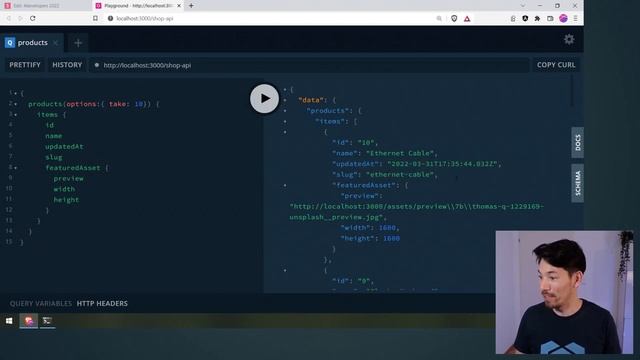Screen dimensions: 640x360
Task: Open the terminal taskbar icon
Action: click(x=47, y=321)
